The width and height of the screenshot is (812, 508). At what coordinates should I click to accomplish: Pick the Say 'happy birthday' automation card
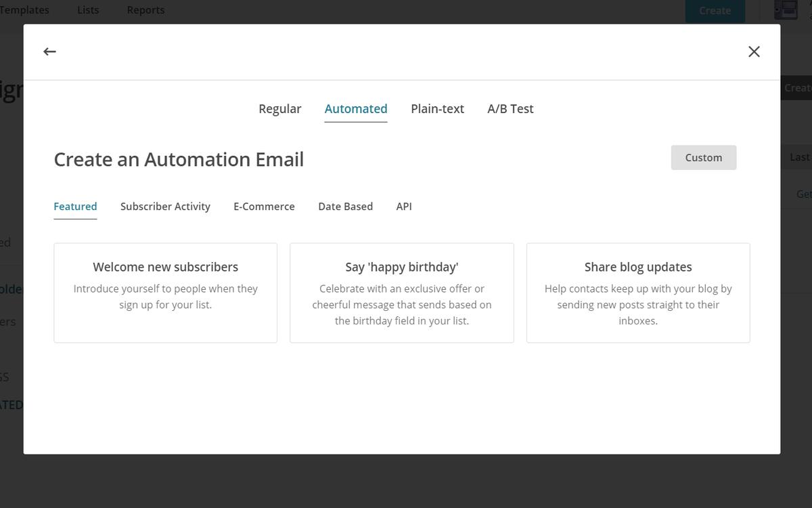pyautogui.click(x=402, y=293)
